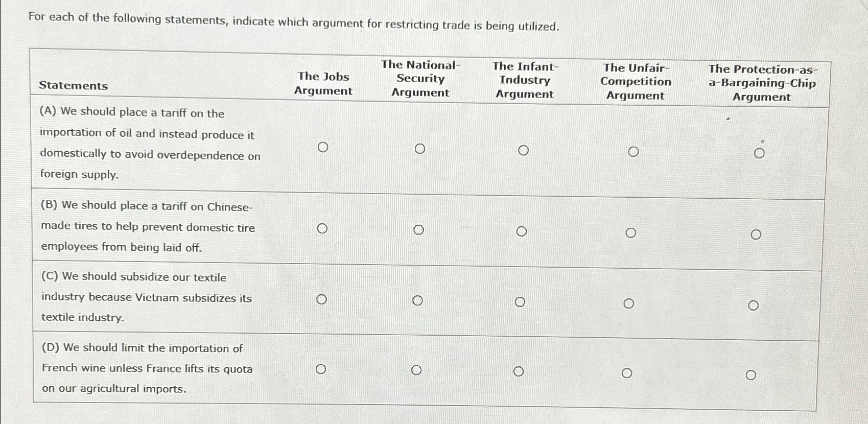Select Infant-Industry Argument for statement B

[x=522, y=231]
